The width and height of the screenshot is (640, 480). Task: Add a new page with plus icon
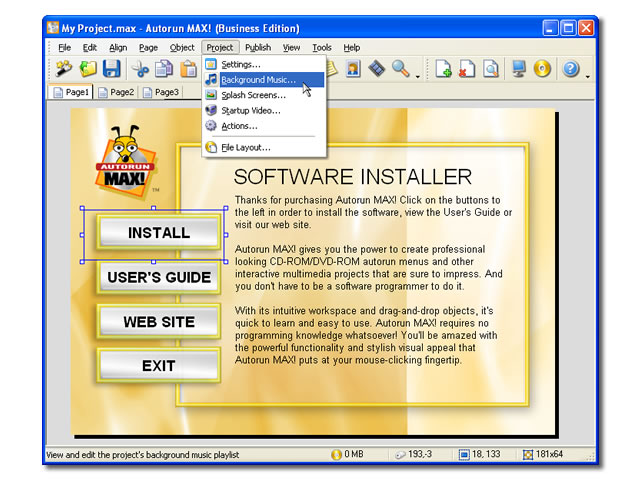click(443, 69)
